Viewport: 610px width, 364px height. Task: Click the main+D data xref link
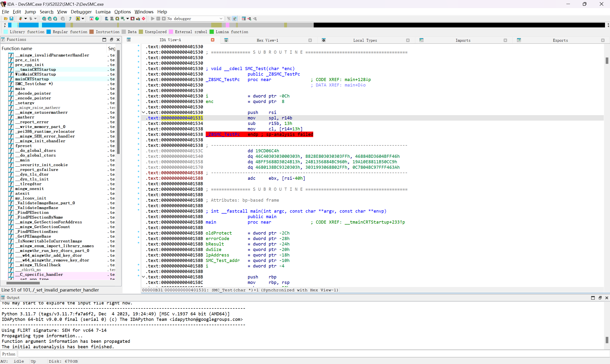[x=355, y=85]
